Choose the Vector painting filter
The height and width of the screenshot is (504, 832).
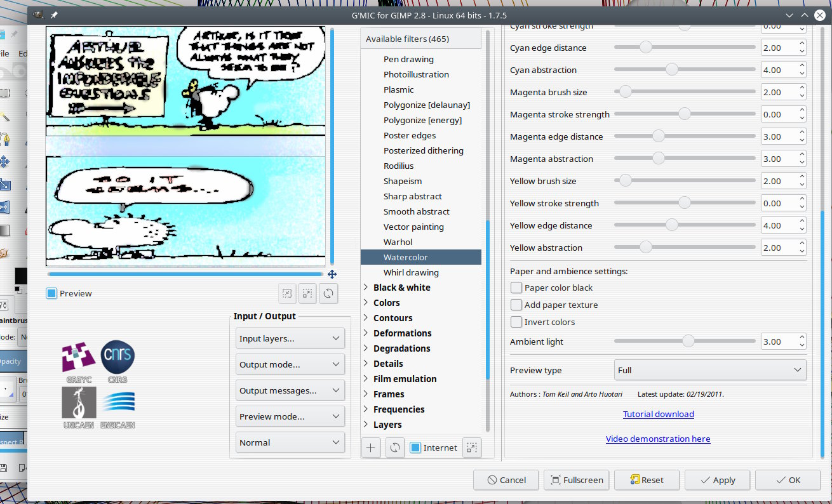coord(413,227)
